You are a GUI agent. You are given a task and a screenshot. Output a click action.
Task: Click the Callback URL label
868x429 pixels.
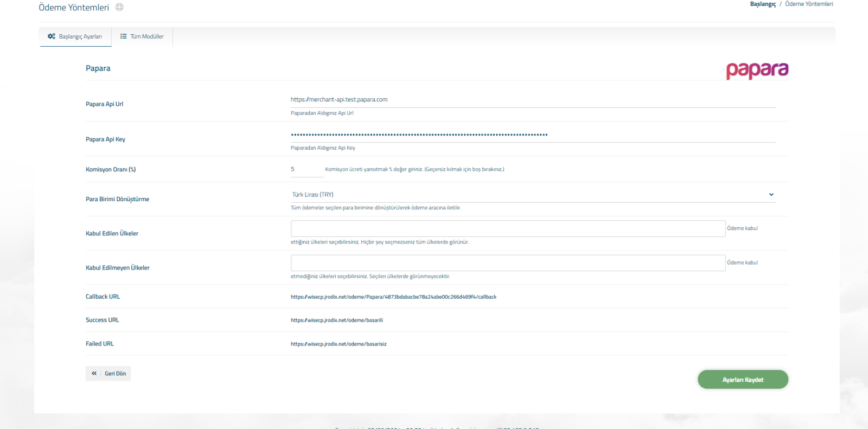(103, 297)
